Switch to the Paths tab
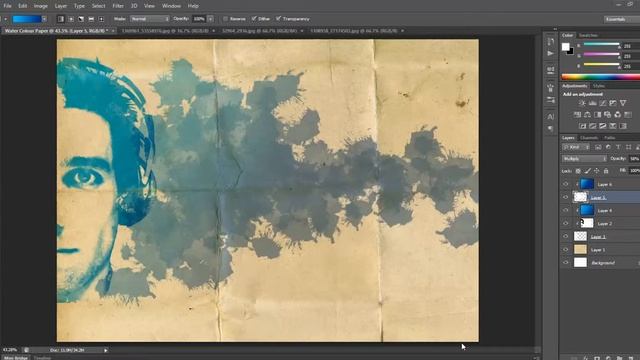This screenshot has height=360, width=640. 609,138
